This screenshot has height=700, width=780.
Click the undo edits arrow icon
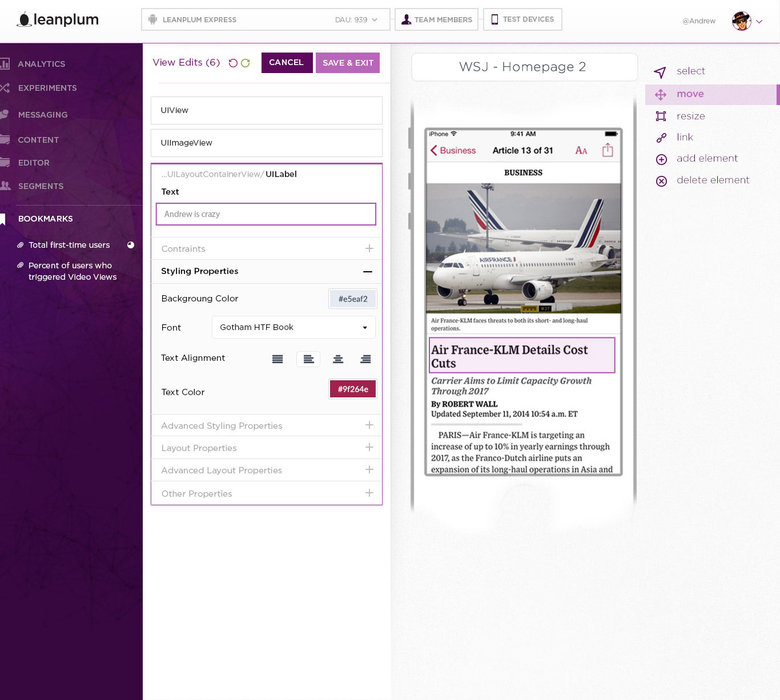pos(233,63)
